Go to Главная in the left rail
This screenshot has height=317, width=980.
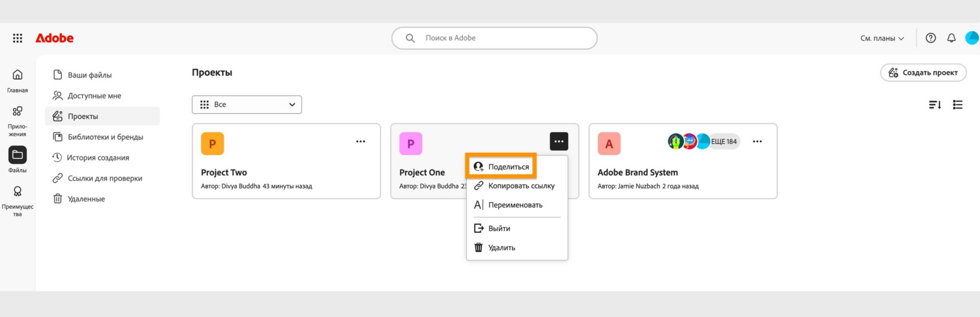coord(17,81)
